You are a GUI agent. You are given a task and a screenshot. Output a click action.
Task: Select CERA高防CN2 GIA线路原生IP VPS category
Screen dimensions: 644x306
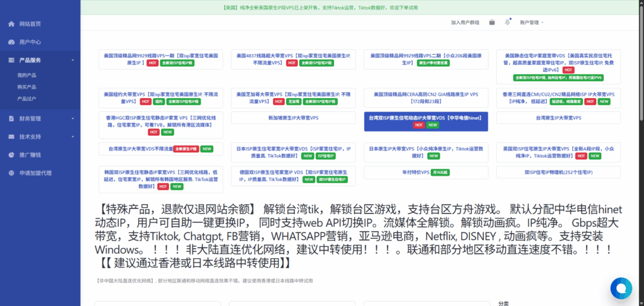pyautogui.click(x=426, y=98)
